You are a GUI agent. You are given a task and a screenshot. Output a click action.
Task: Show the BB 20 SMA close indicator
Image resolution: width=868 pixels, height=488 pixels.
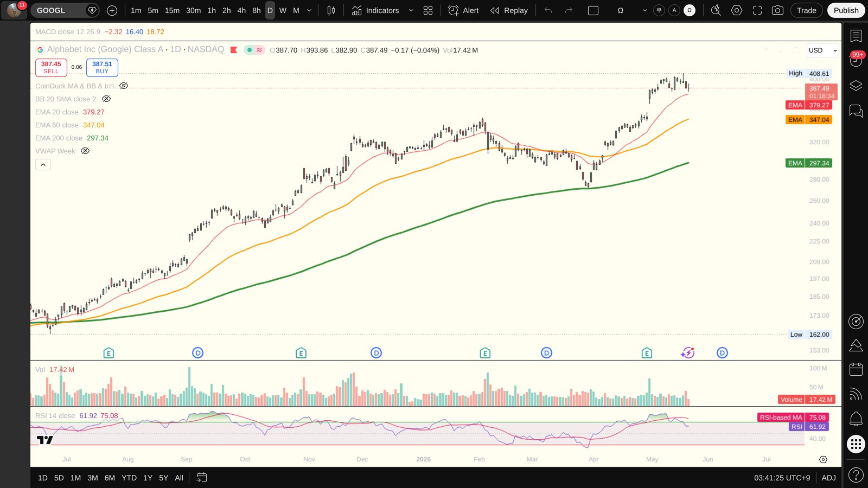click(x=106, y=99)
